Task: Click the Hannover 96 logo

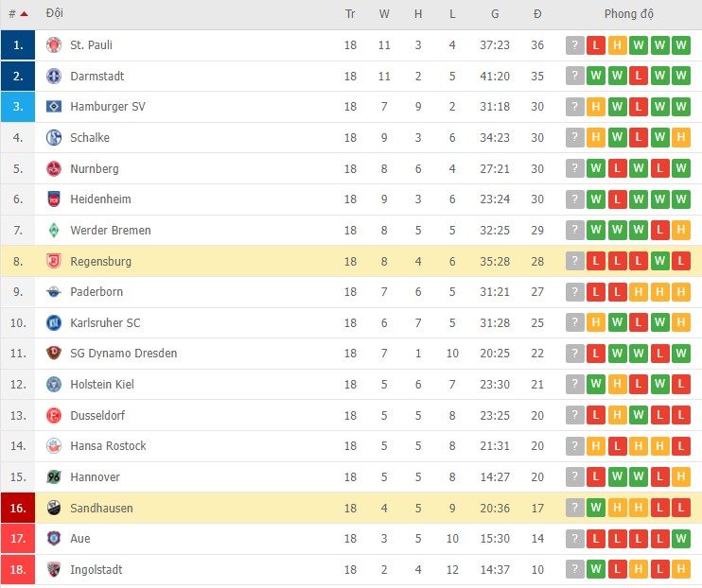Action: (x=54, y=477)
